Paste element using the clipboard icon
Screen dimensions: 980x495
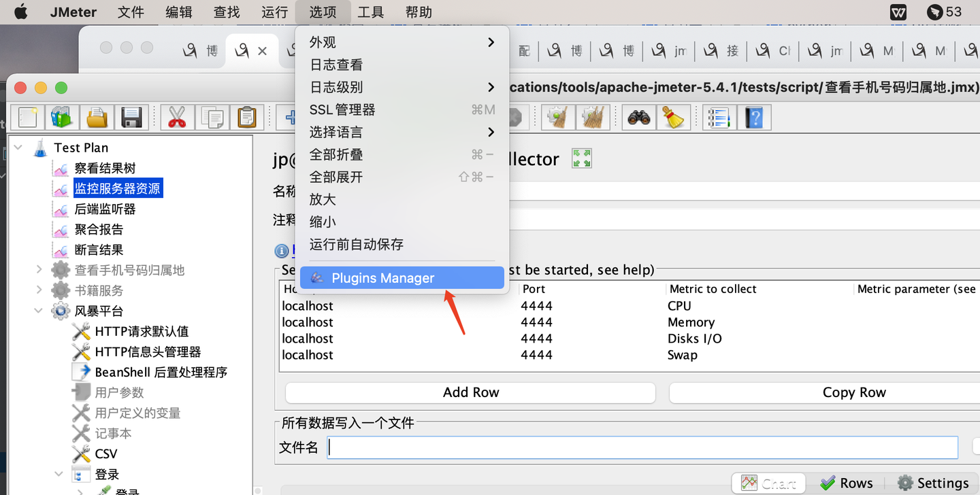click(x=247, y=117)
